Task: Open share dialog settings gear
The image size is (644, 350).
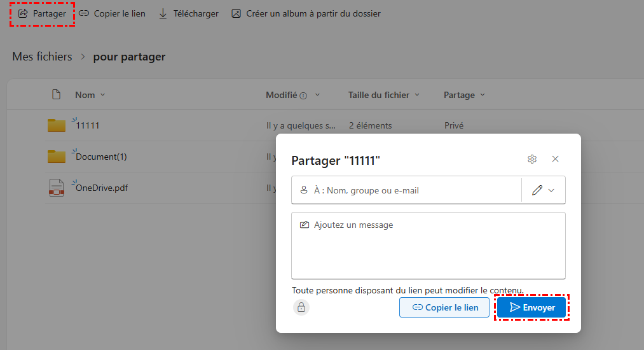Action: 532,159
